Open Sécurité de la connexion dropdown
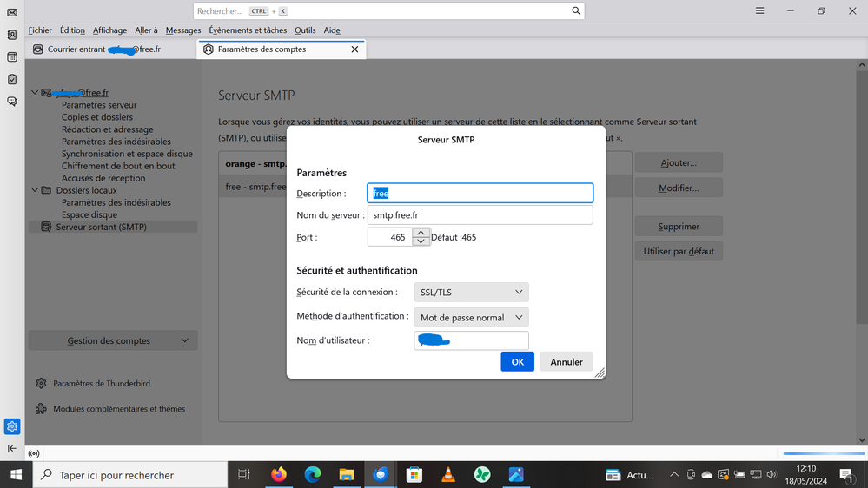Viewport: 868px width, 488px height. pyautogui.click(x=471, y=293)
